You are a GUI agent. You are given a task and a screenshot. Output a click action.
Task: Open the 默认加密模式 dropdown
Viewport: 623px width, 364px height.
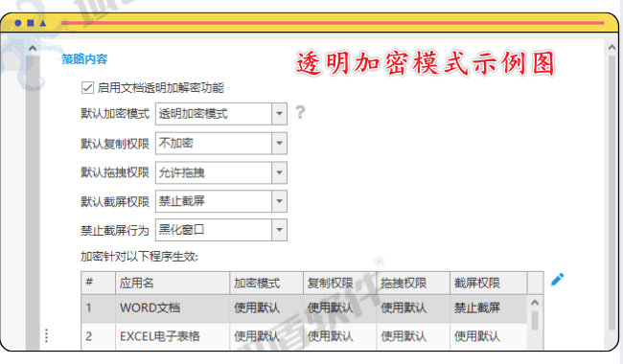[x=220, y=114]
